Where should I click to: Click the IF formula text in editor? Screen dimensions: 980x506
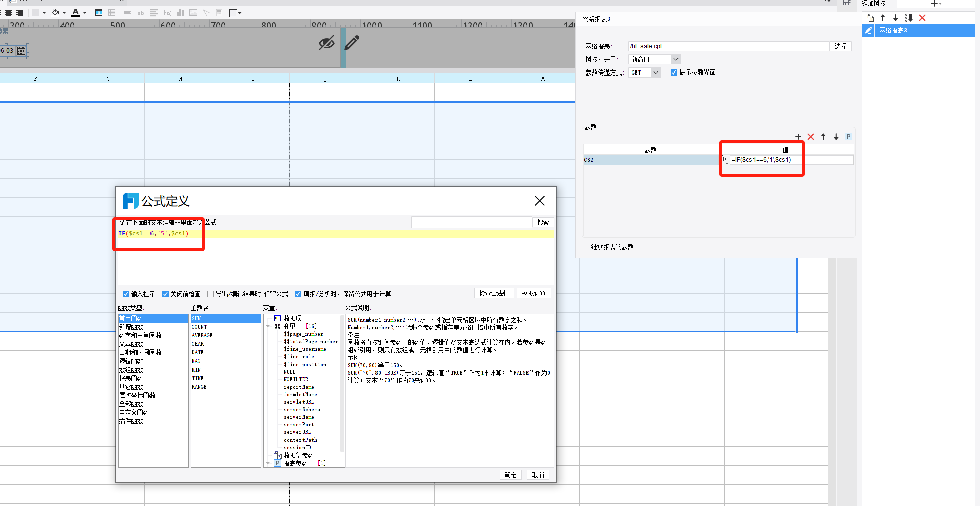[x=154, y=233]
